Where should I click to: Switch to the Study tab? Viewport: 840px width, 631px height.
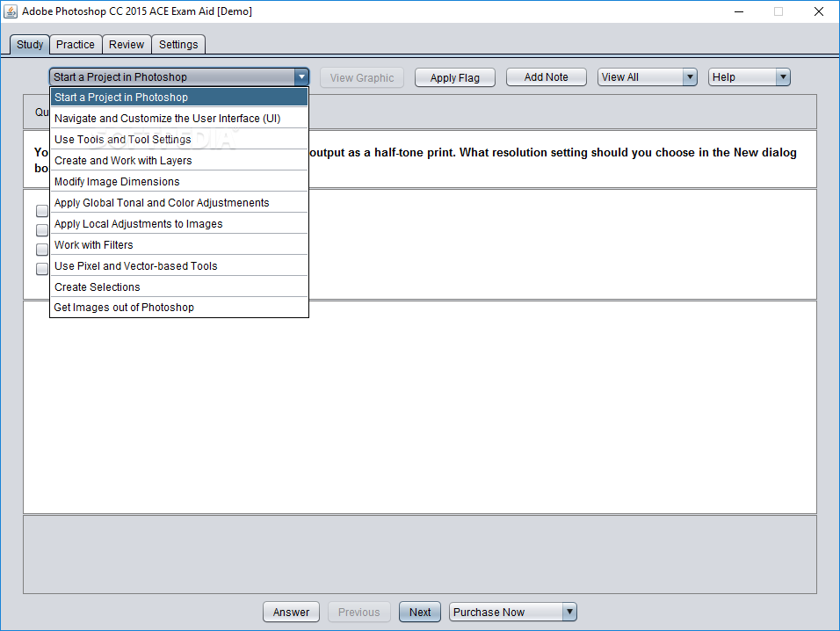[x=30, y=45]
